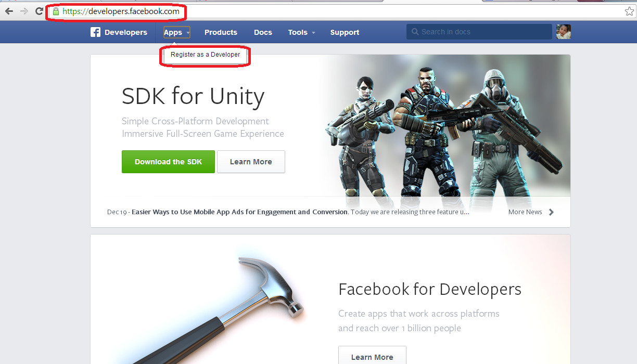Image resolution: width=637 pixels, height=364 pixels.
Task: Click the Create apps that work across platforms text
Action: coord(419,314)
